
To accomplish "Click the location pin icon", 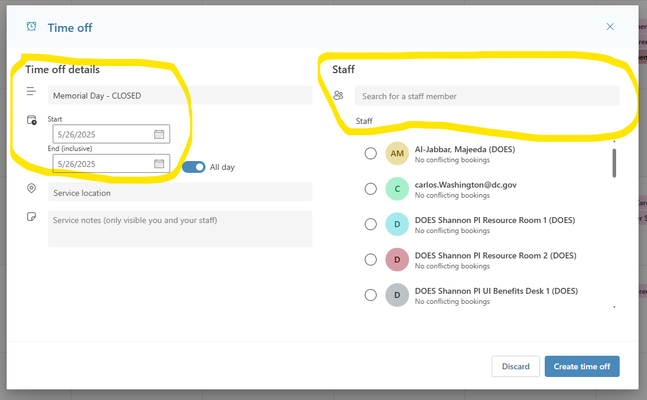I will pyautogui.click(x=31, y=189).
